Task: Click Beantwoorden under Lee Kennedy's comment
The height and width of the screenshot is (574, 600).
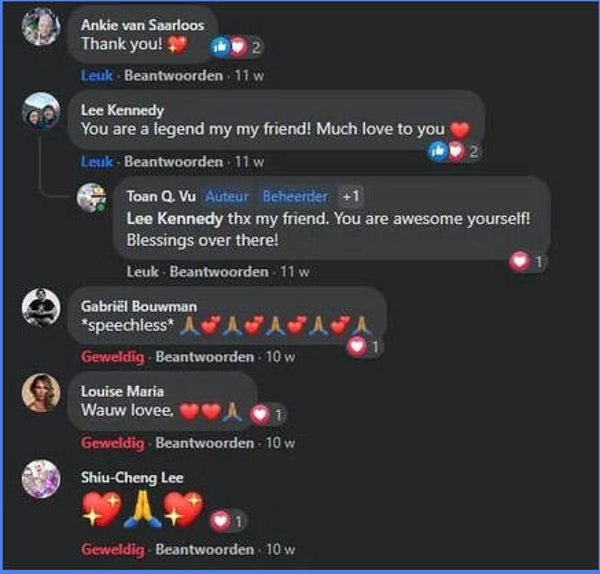Action: click(173, 161)
